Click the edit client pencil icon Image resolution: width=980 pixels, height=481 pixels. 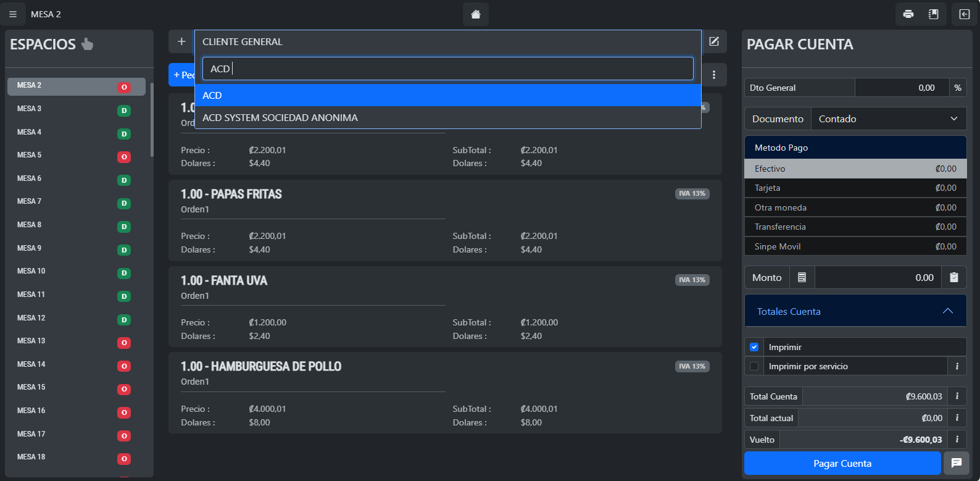(714, 41)
